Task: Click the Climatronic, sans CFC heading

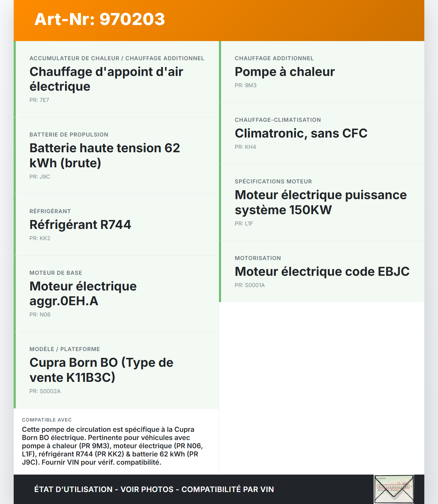Action: pyautogui.click(x=301, y=133)
